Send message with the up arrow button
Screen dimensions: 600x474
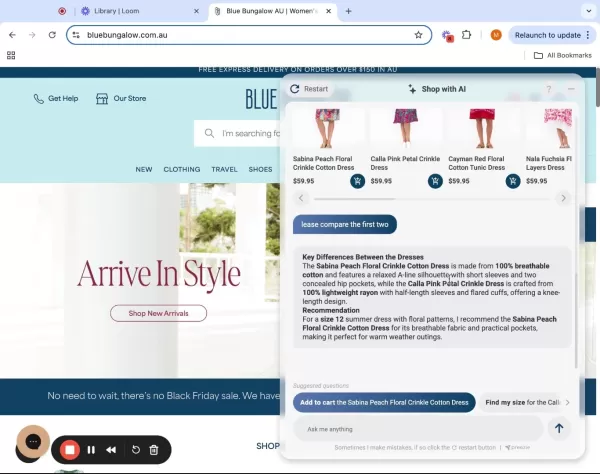(559, 428)
